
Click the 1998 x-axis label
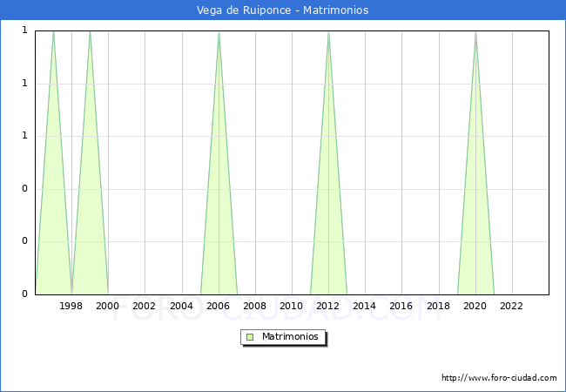(x=71, y=306)
